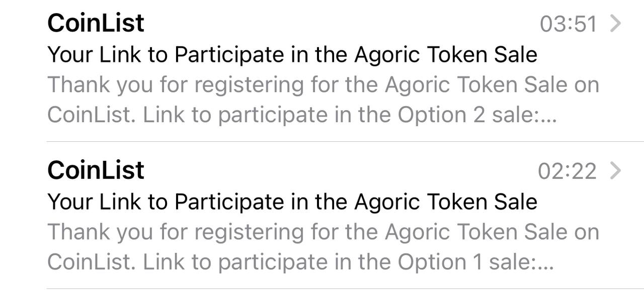Click "Agoric Token Sale" in the top email's subject
644x296 pixels.
click(446, 55)
